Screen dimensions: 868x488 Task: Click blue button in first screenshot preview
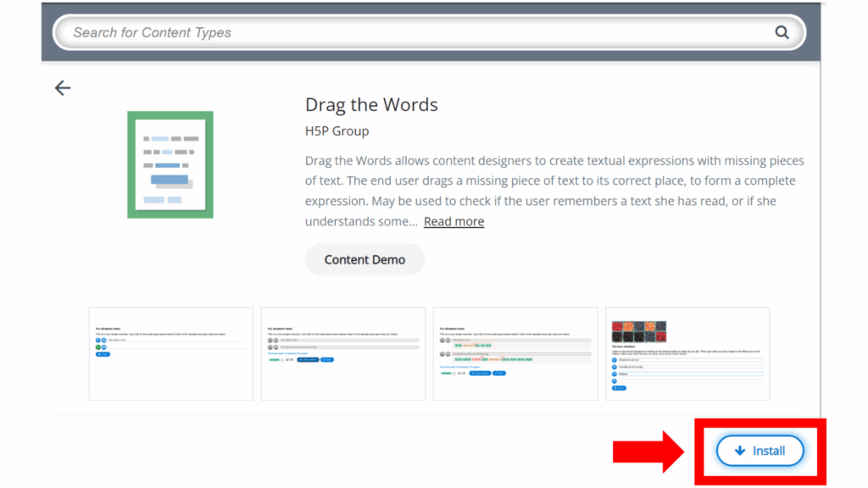(x=103, y=354)
